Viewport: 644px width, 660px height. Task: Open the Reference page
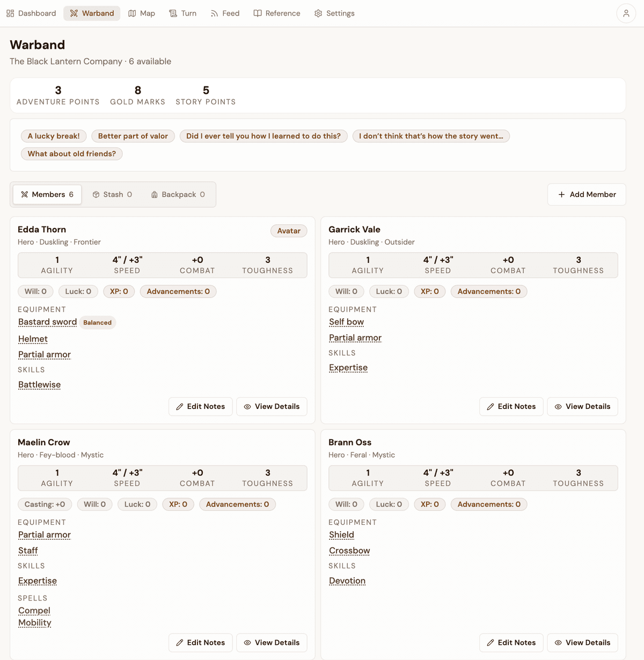277,13
